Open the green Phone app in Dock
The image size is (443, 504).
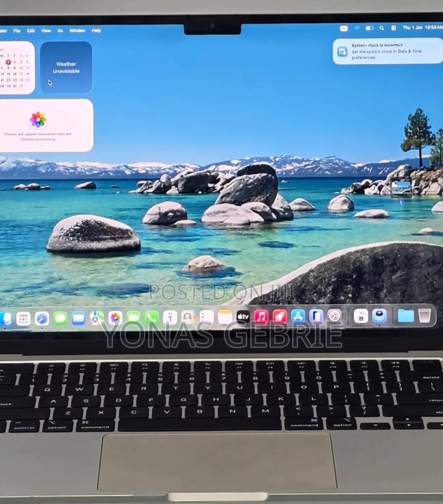[152, 318]
